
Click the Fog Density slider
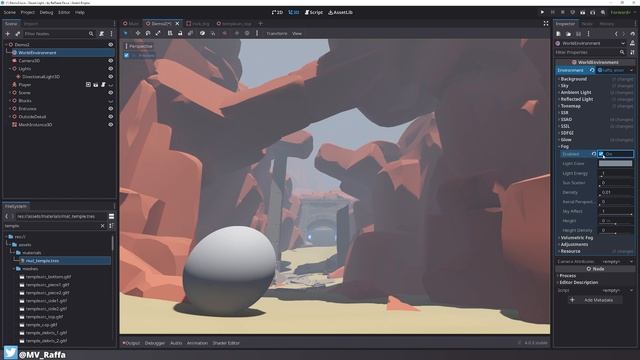(x=616, y=192)
